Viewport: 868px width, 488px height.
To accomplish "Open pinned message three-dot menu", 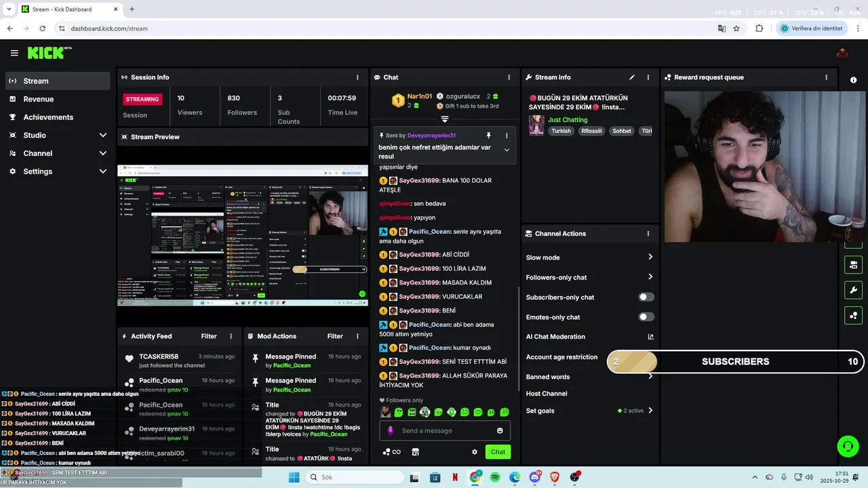I will pyautogui.click(x=506, y=136).
